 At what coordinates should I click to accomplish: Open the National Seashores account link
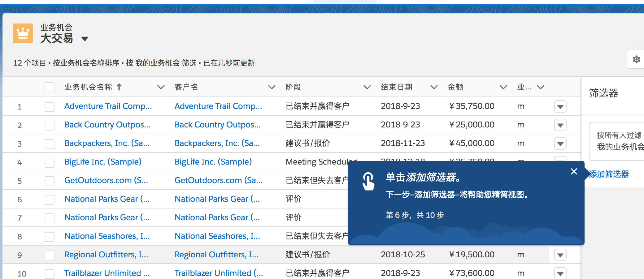[217, 236]
